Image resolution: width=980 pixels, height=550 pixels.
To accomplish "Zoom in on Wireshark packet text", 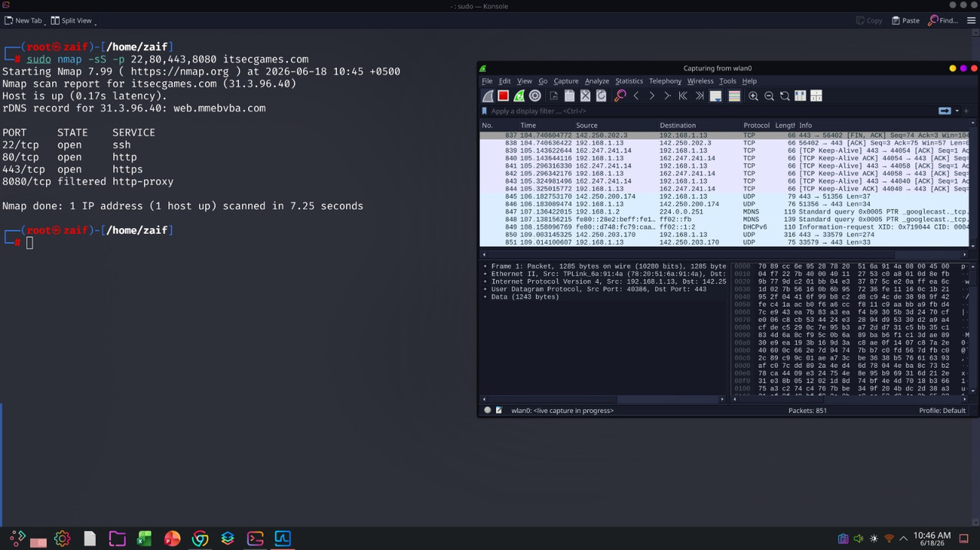I will (753, 96).
